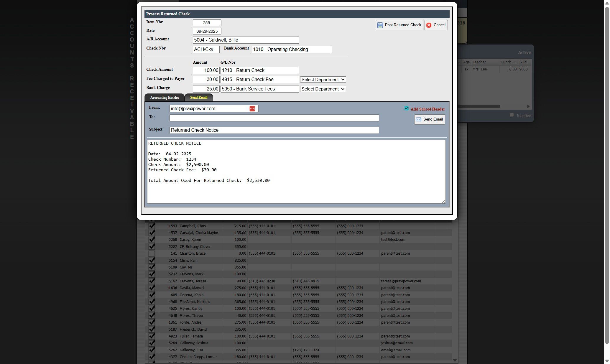The image size is (610, 364).
Task: Click scroll-right arrow in student panel
Action: pos(528,106)
